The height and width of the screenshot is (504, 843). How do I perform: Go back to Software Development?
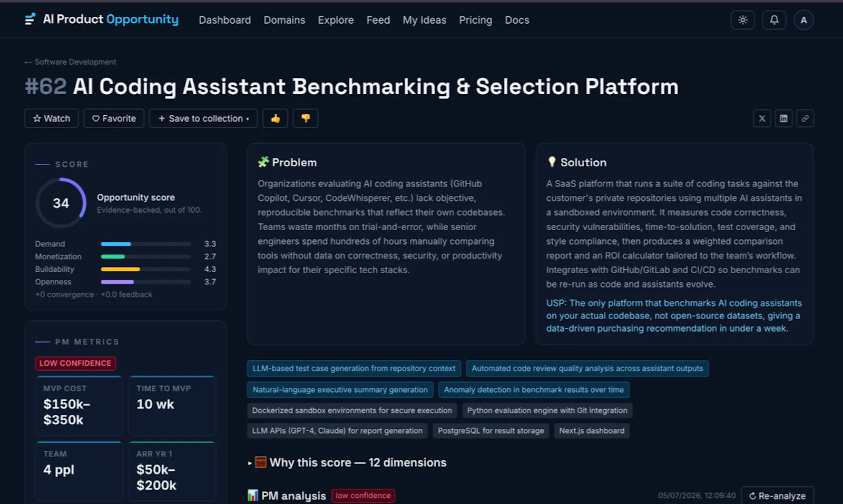coord(70,62)
